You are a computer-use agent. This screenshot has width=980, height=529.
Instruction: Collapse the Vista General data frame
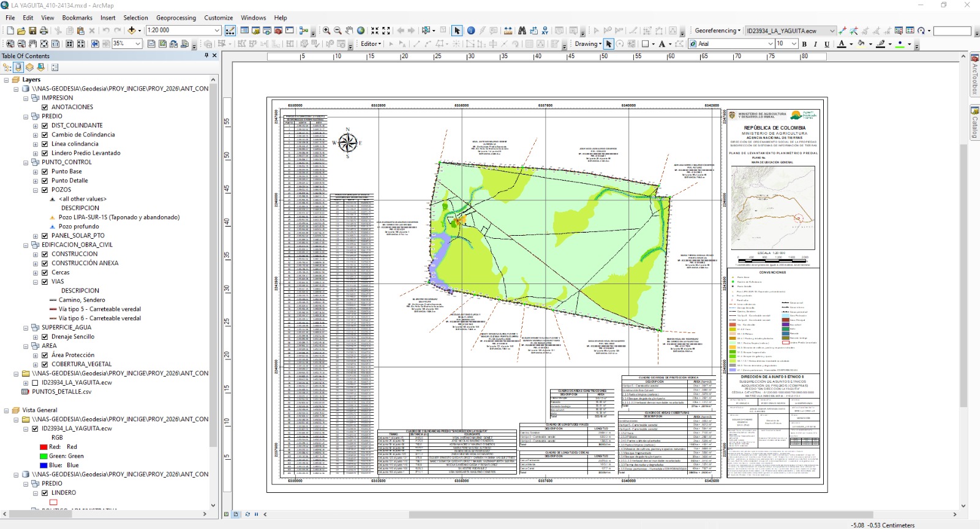[6, 410]
